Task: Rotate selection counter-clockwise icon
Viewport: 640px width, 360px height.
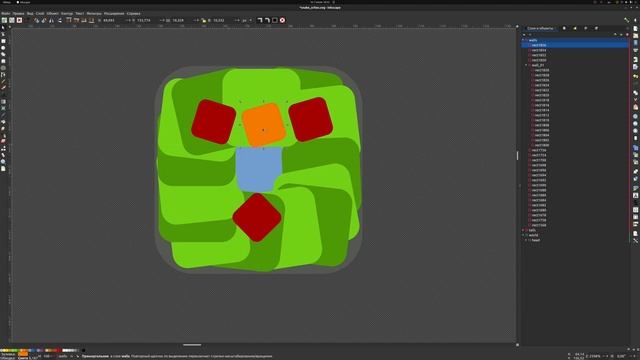Action: (36, 20)
